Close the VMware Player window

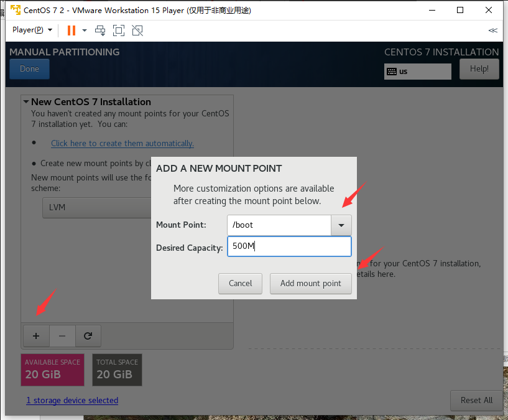point(489,10)
